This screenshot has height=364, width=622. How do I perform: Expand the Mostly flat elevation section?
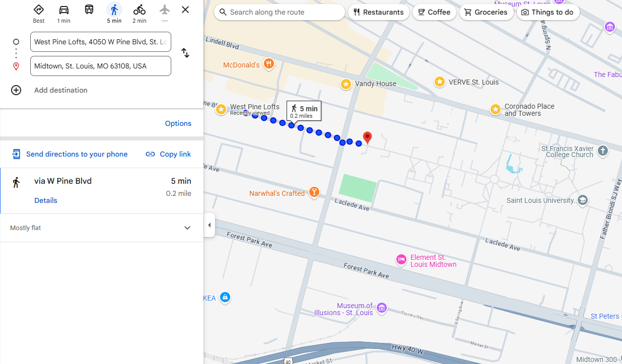pyautogui.click(x=187, y=228)
